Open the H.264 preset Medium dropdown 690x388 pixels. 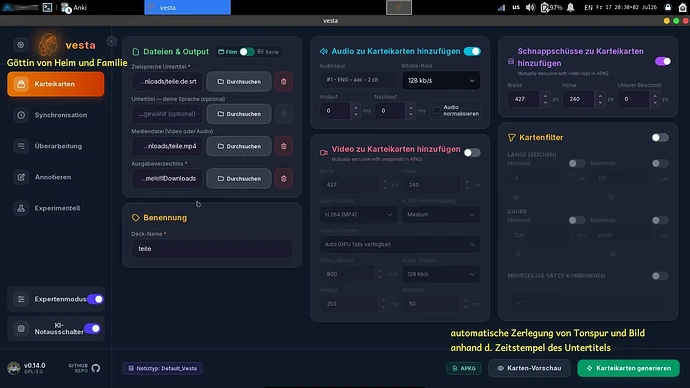coord(441,215)
